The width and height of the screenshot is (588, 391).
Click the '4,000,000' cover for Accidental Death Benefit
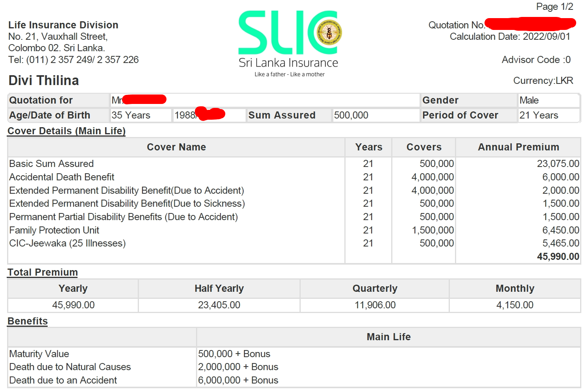tap(433, 177)
